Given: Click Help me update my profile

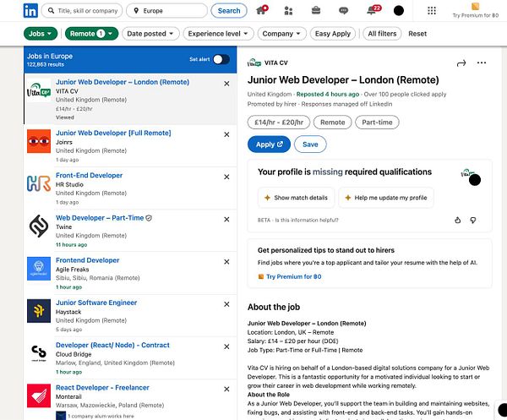Looking at the screenshot, I should pyautogui.click(x=386, y=198).
